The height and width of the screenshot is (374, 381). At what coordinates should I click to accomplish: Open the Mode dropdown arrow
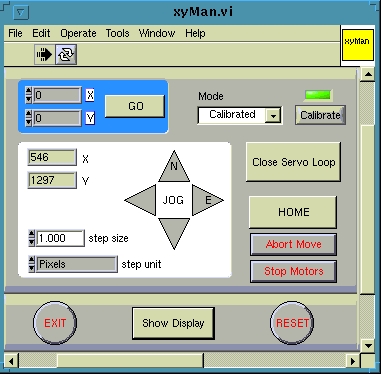point(273,116)
